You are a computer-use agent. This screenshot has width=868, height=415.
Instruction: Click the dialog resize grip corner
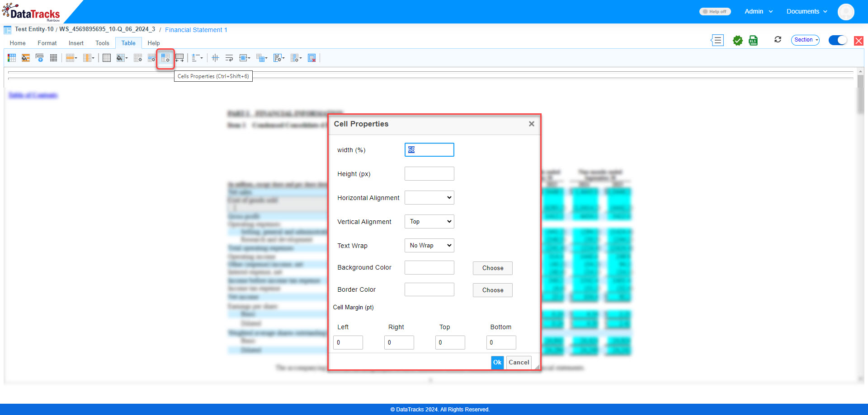coord(537,368)
